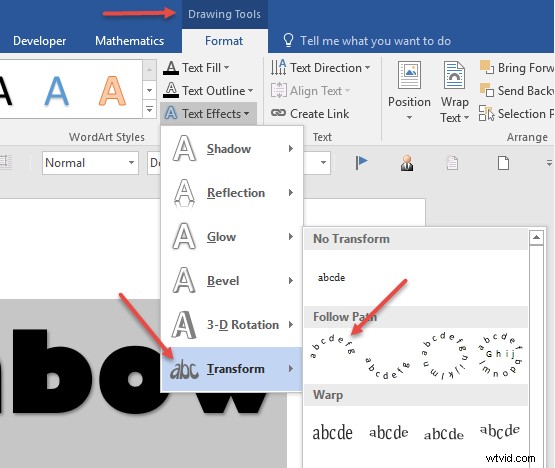Image resolution: width=555 pixels, height=468 pixels.
Task: Open the 3-D Rotation submenu
Action: pyautogui.click(x=232, y=324)
